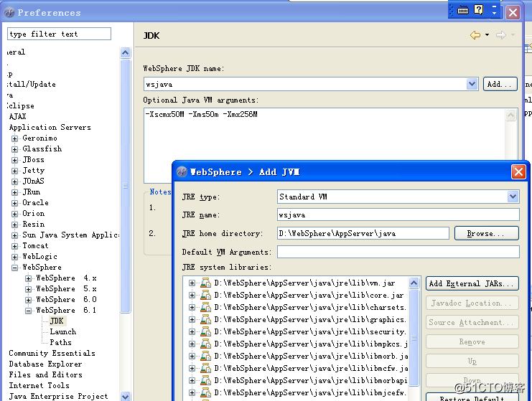Select the vm.jar library icon

click(x=205, y=283)
